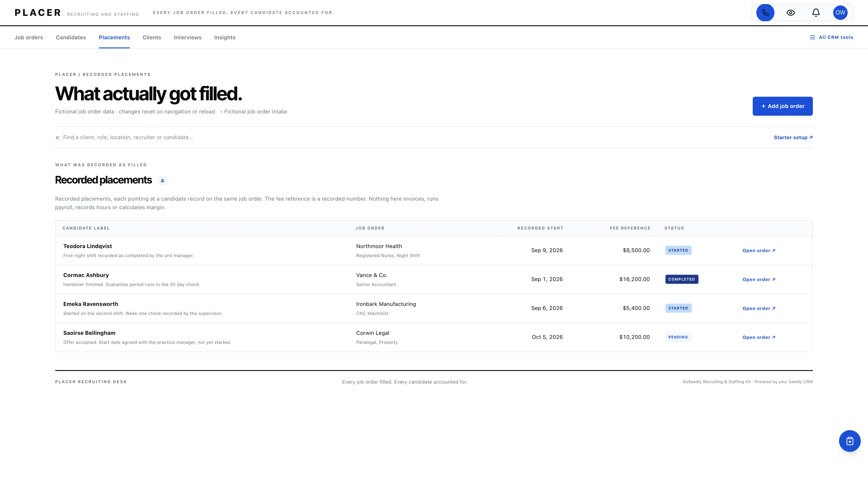Click the Paralegal, Property role text

click(377, 343)
